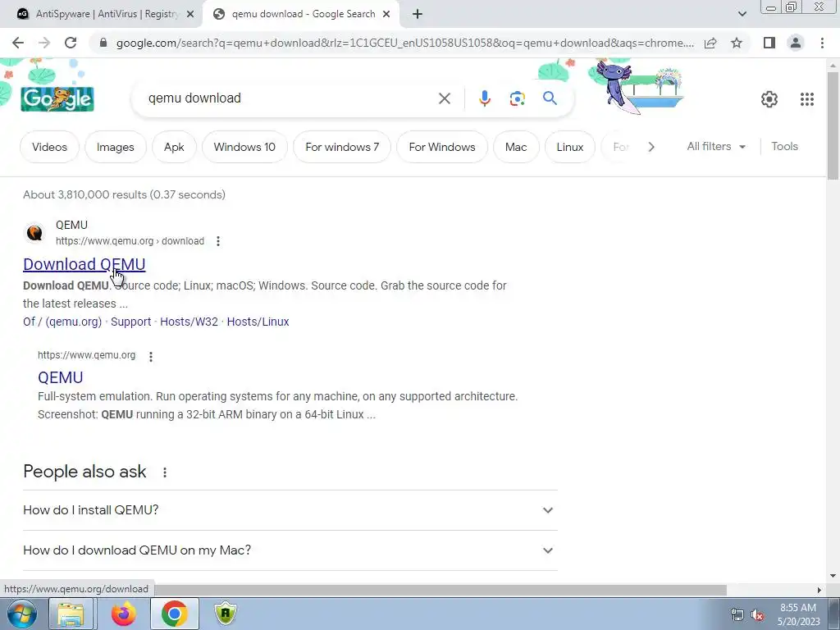Open the Chrome profile menu
The width and height of the screenshot is (840, 630).
point(796,43)
